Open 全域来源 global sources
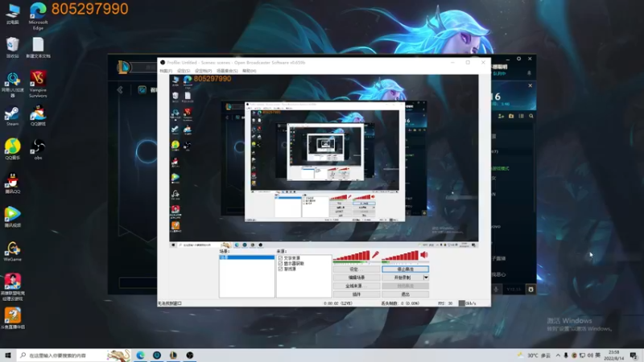This screenshot has width=644, height=362. [x=356, y=286]
